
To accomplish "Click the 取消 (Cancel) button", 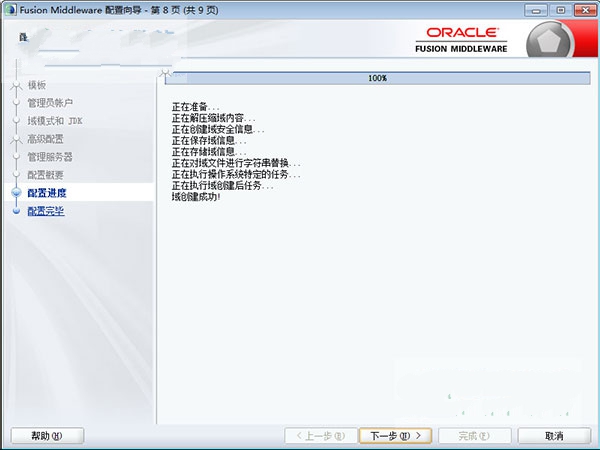I will (x=554, y=435).
